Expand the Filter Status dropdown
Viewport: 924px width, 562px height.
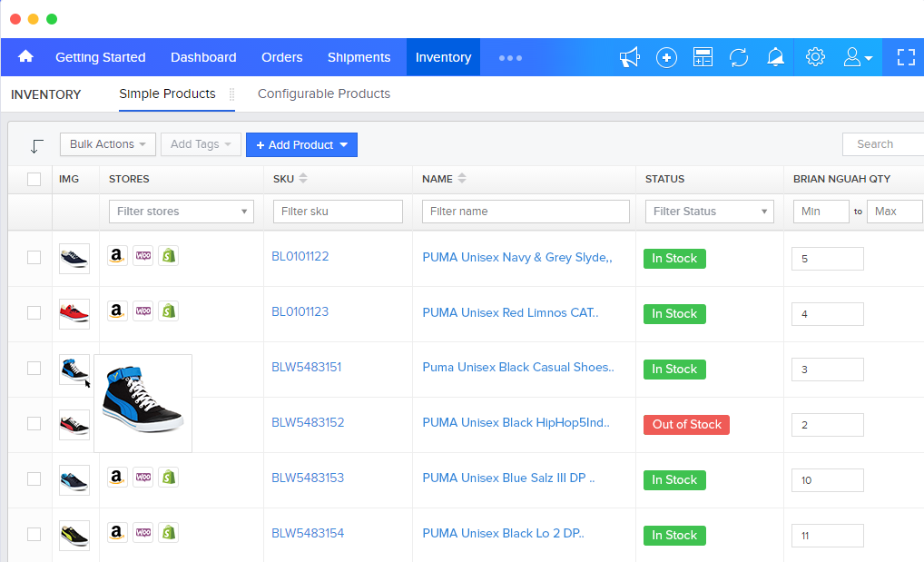click(710, 212)
